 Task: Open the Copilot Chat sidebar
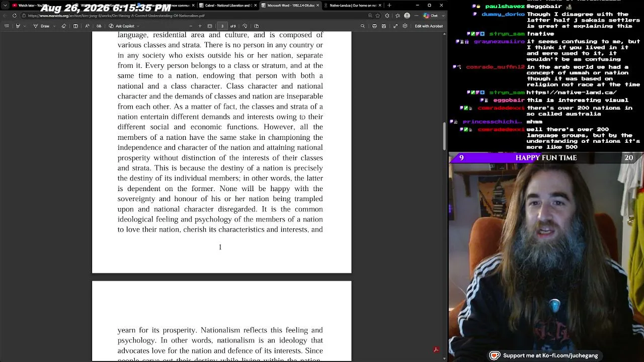(432, 16)
